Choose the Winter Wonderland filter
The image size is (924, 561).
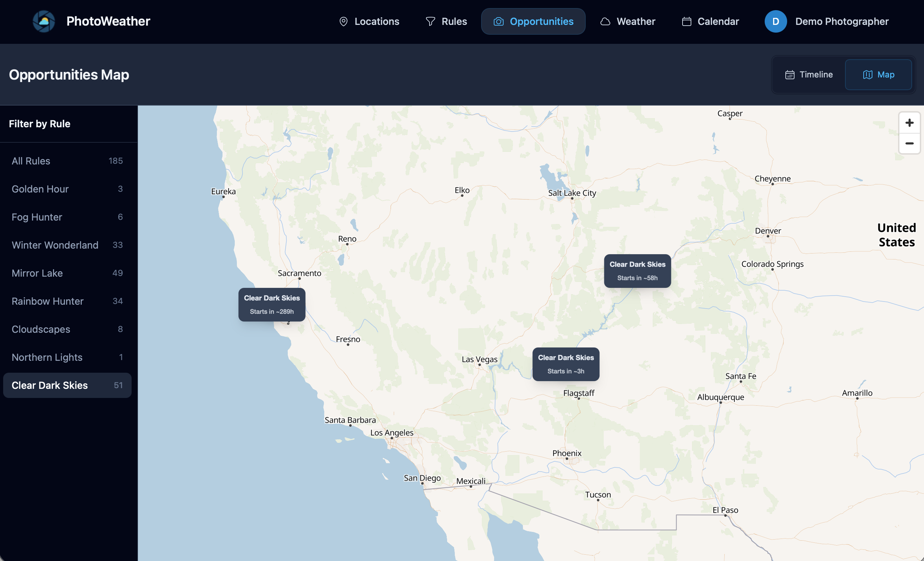67,245
